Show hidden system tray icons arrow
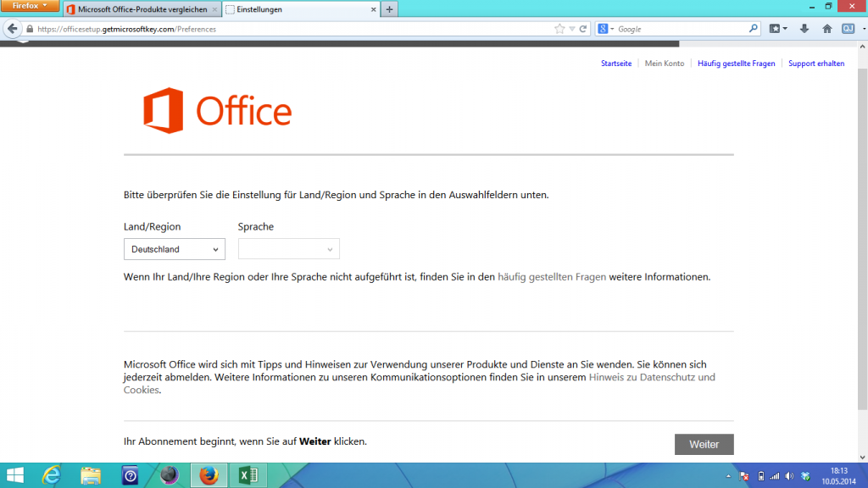Image resolution: width=868 pixels, height=488 pixels. click(728, 476)
